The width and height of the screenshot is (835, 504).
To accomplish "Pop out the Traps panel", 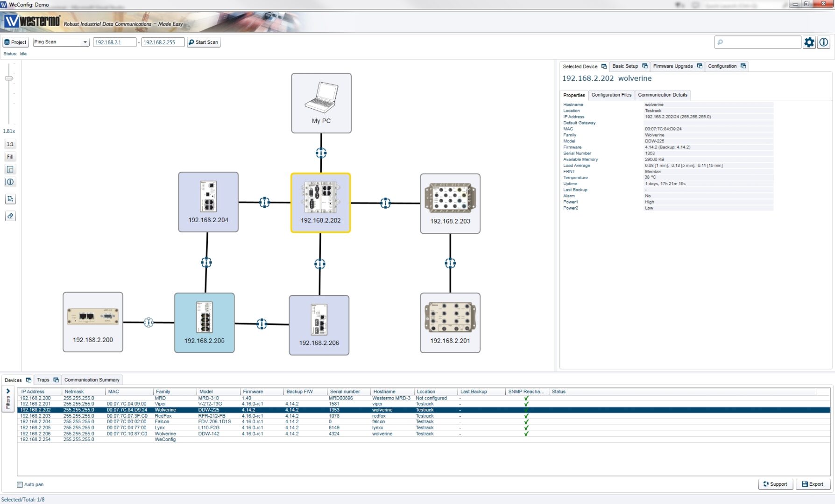I will point(56,380).
